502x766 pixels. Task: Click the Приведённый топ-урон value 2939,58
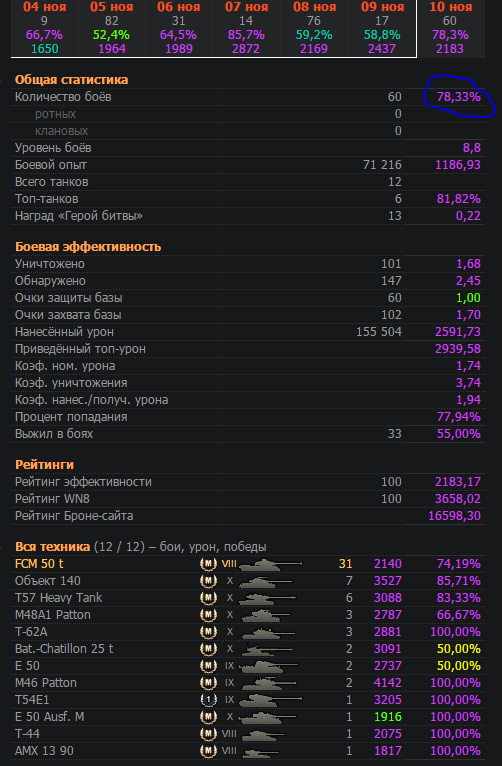coord(458,349)
